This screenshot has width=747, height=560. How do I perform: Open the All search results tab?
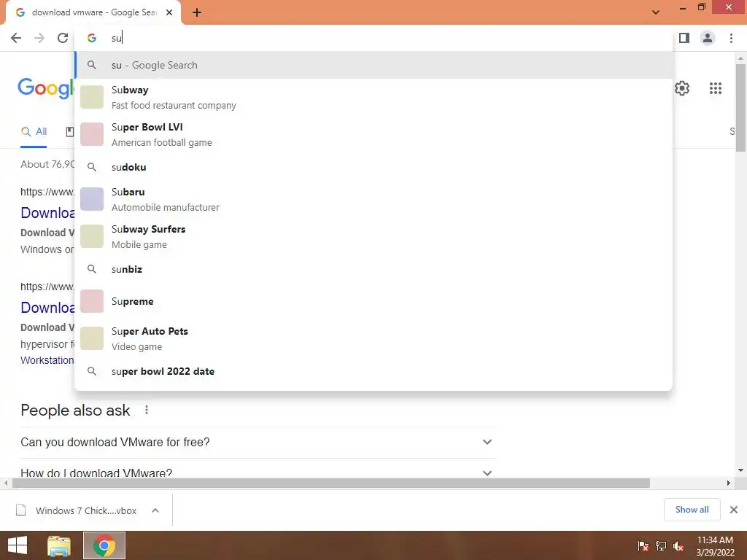34,132
